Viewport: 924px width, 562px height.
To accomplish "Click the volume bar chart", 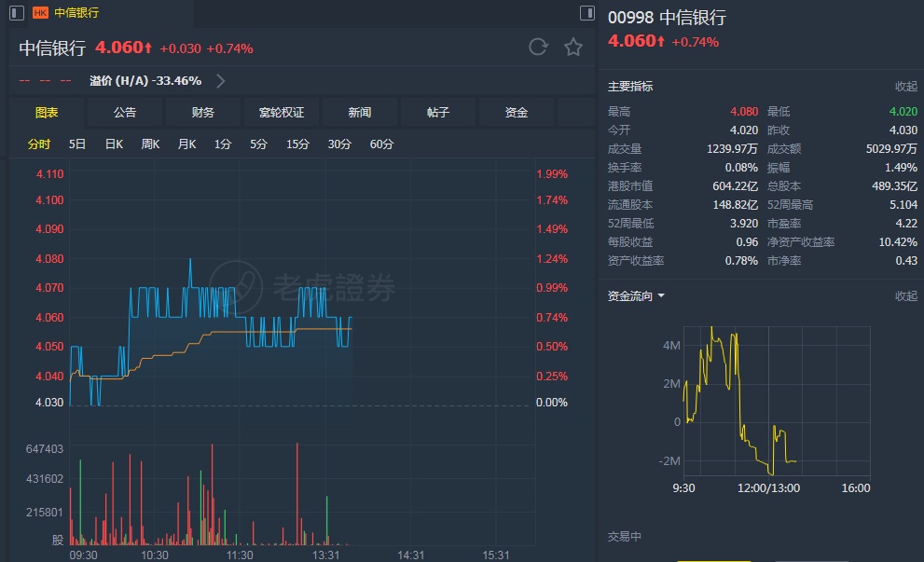I will (209, 494).
